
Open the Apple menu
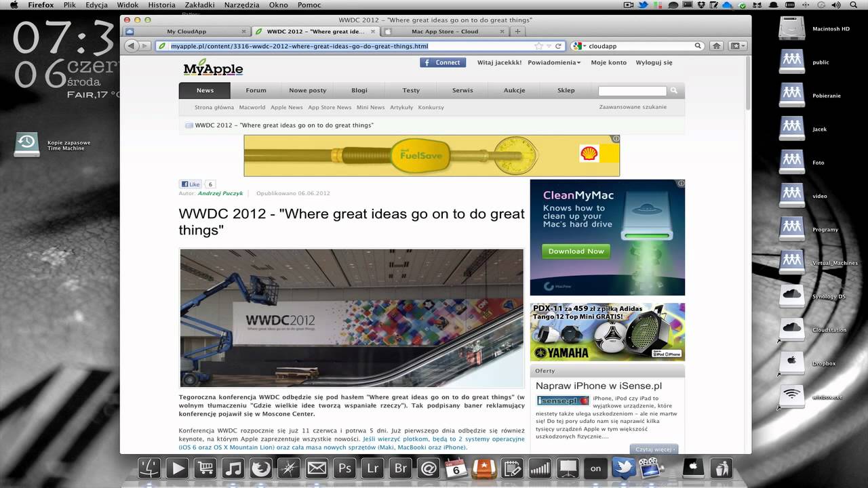click(14, 5)
